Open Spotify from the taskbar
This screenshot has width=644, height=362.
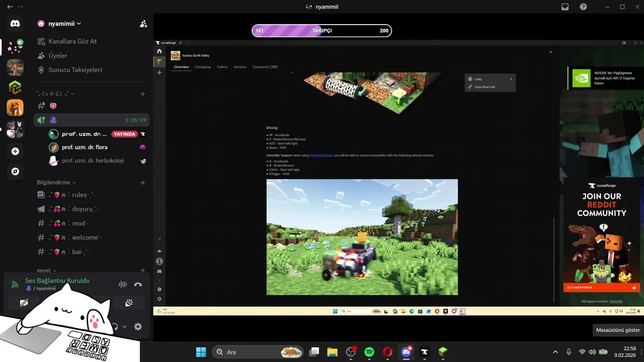pyautogui.click(x=369, y=352)
